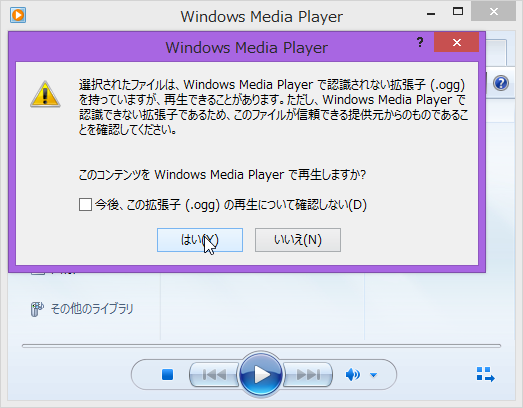Click the yellow warning icon in dialog

tap(45, 94)
